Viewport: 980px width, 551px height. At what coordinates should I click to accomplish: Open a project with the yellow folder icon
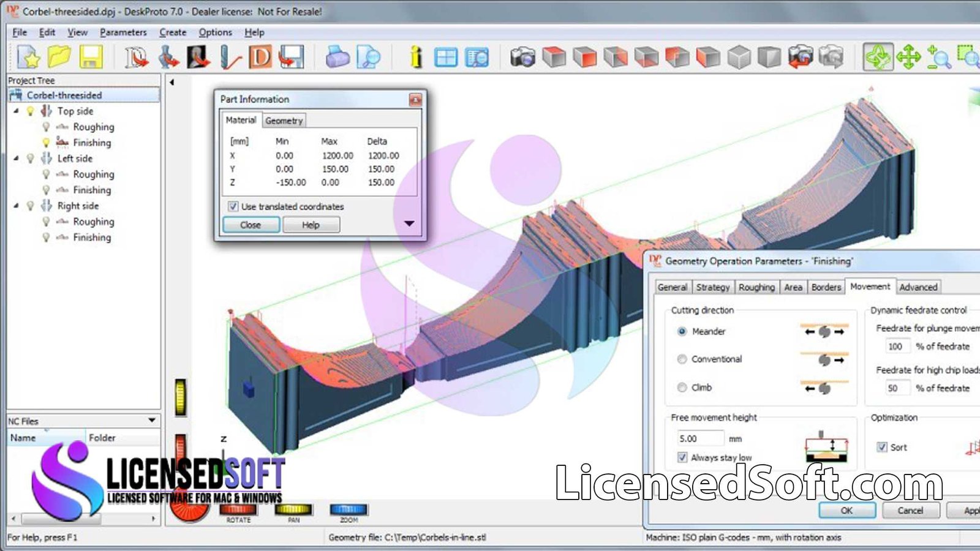[59, 58]
